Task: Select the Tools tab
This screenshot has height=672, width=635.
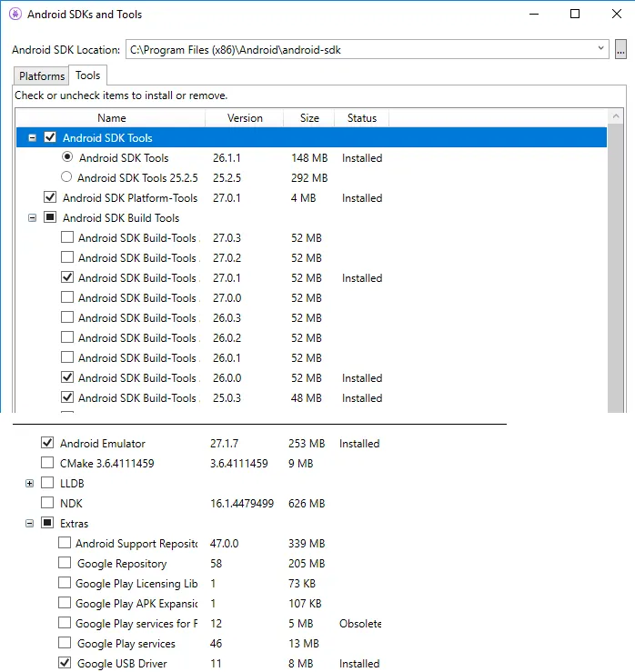Action: [x=88, y=75]
